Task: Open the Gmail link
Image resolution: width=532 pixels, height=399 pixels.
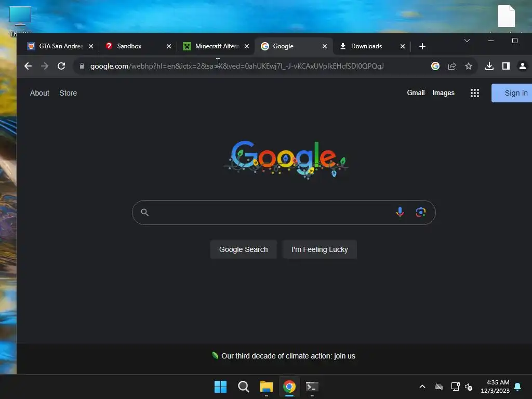Action: point(416,92)
